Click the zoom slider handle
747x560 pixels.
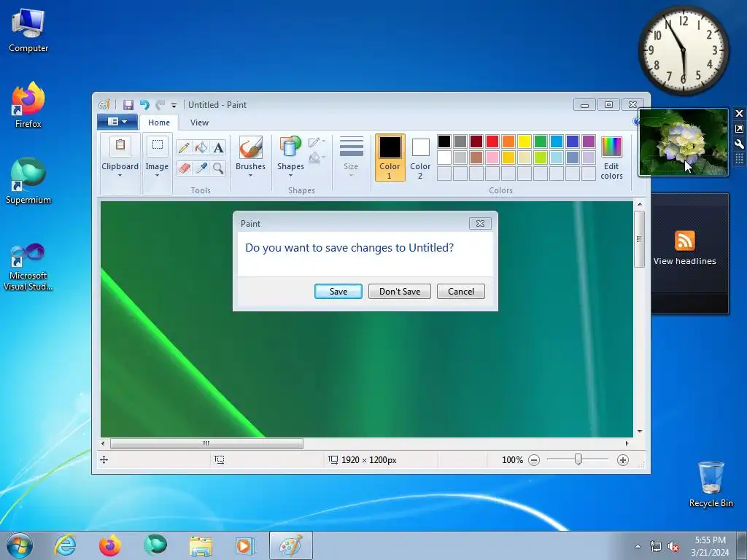coord(578,459)
